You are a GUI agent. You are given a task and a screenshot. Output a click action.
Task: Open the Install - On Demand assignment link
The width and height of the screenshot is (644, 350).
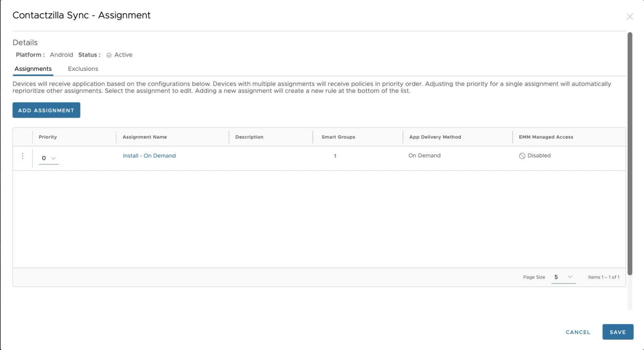149,156
